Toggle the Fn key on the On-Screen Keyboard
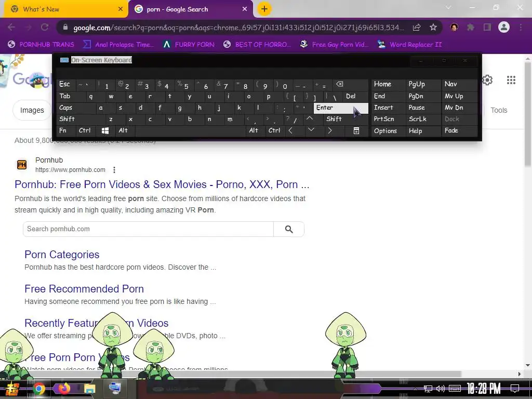 [x=66, y=130]
